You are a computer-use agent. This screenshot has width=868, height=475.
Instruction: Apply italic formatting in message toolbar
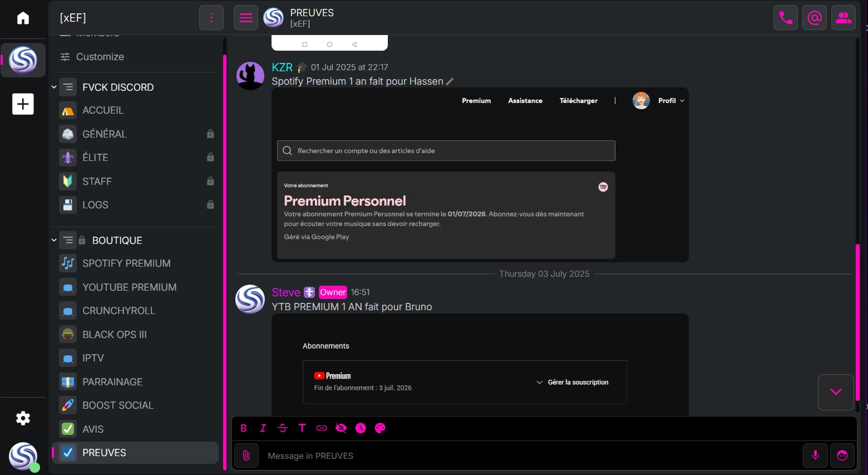[263, 428]
